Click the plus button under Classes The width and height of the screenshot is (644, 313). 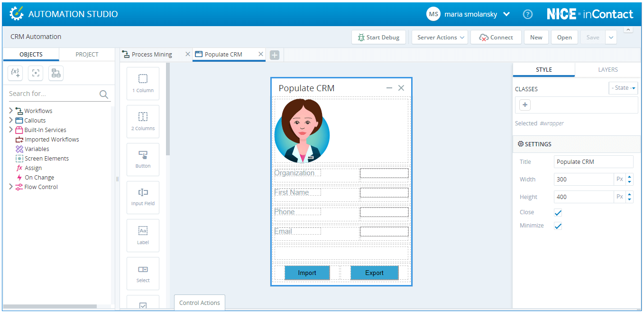pyautogui.click(x=525, y=105)
